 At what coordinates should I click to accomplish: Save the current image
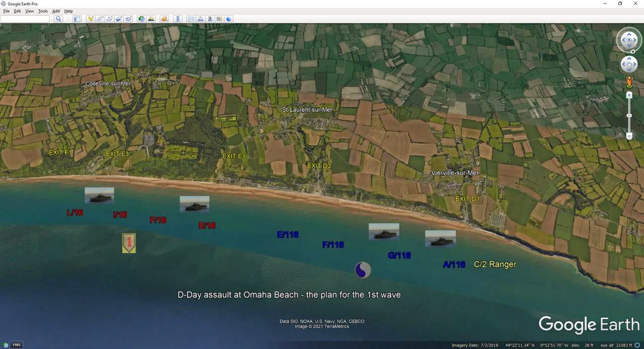210,19
